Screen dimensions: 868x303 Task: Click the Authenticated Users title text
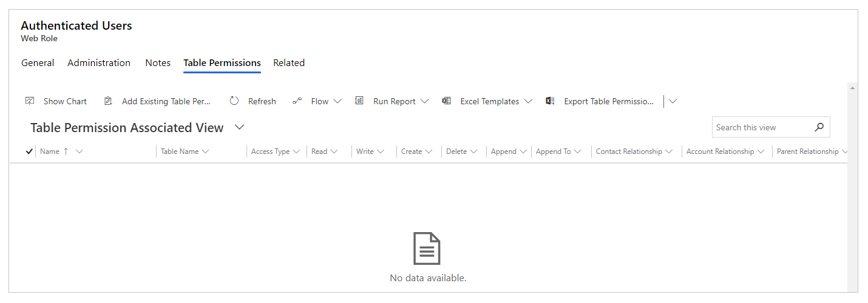pyautogui.click(x=76, y=25)
